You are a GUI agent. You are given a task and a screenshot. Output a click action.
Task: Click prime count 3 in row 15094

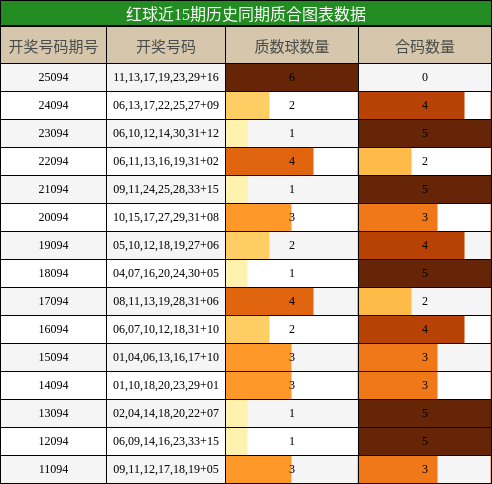[x=292, y=357]
